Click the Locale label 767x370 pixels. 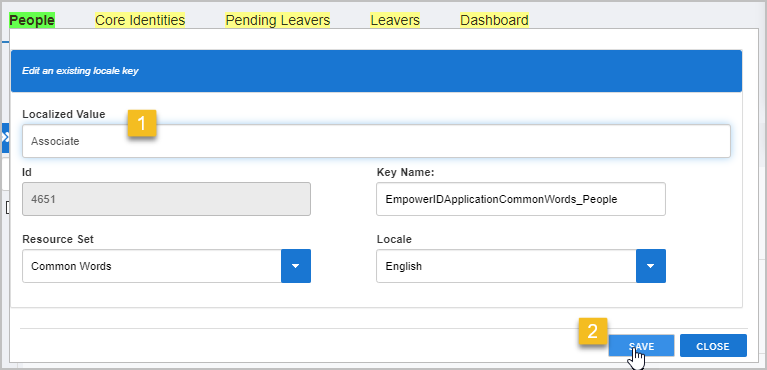coord(394,239)
